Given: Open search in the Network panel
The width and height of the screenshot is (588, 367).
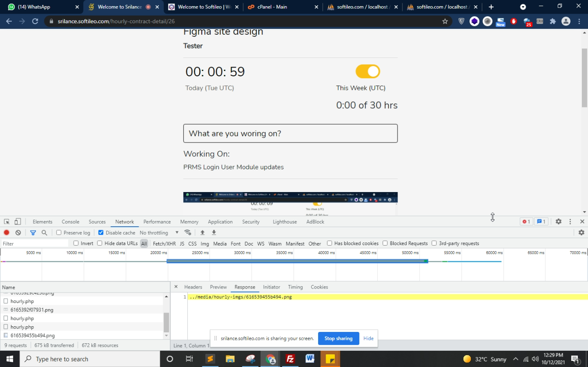Looking at the screenshot, I should [x=44, y=233].
